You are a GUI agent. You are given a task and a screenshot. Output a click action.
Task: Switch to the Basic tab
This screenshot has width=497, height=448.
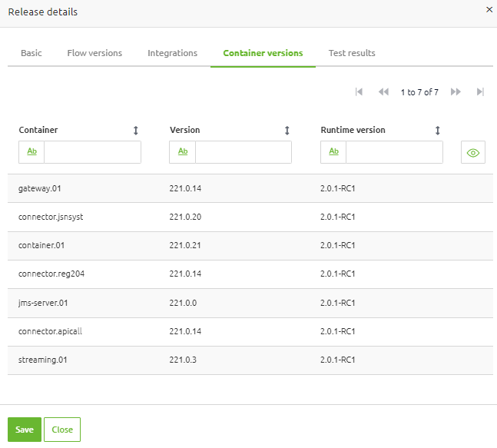(31, 53)
